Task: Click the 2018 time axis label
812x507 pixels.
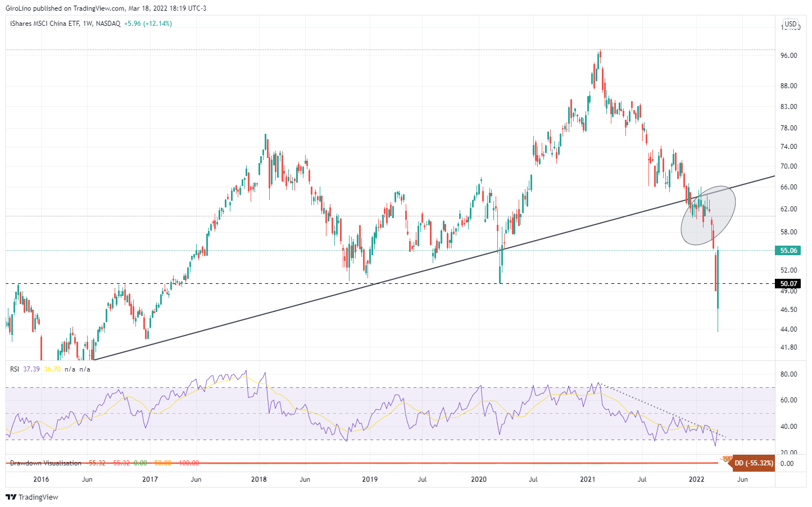Action: coord(259,479)
